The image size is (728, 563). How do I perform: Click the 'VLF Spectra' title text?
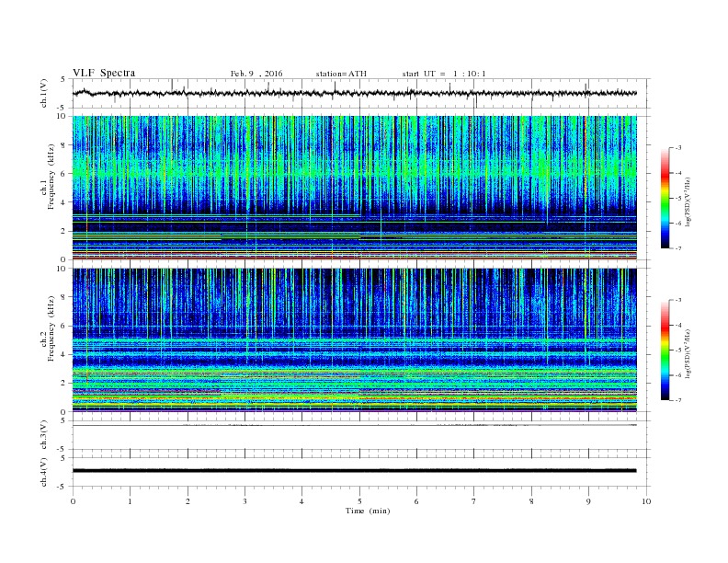click(104, 73)
